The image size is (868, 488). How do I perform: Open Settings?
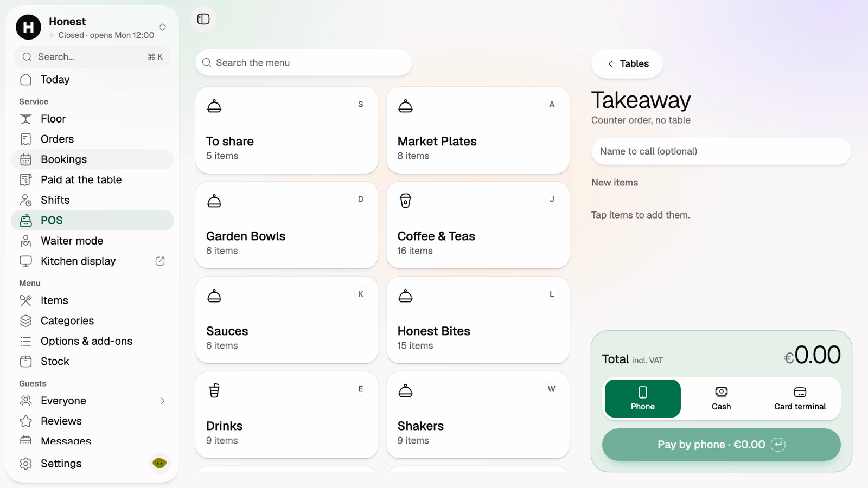79,464
